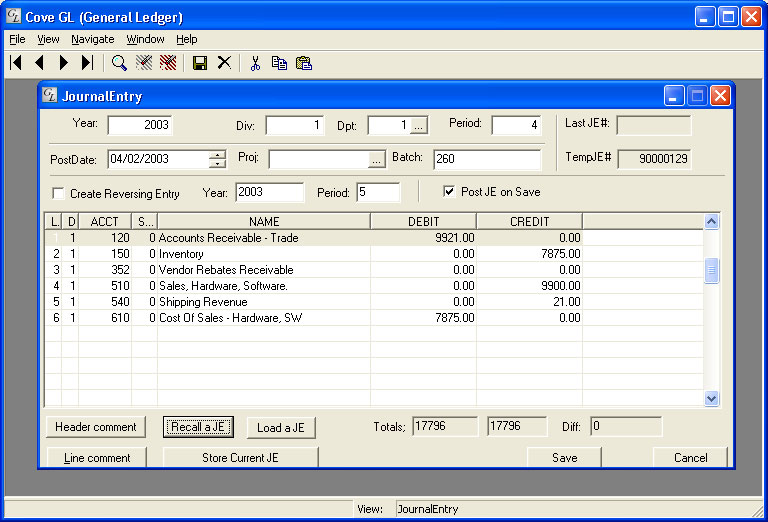Click Store Current JE button

240,457
